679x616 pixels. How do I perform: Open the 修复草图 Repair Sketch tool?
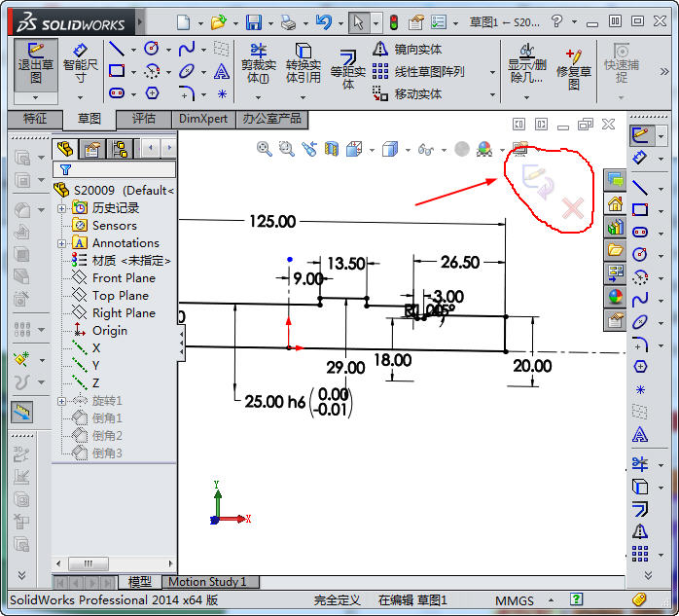(x=574, y=68)
